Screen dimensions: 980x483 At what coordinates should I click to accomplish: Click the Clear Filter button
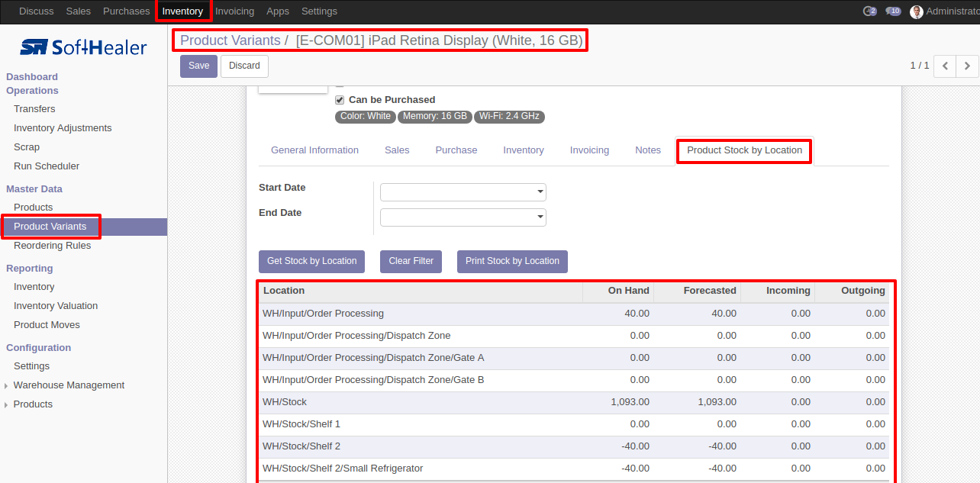[x=411, y=261]
